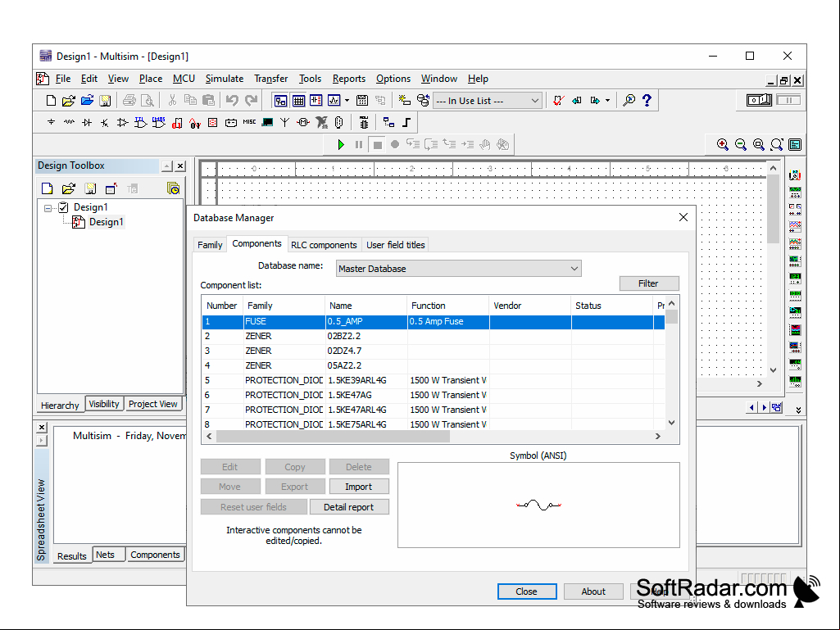The image size is (840, 630).
Task: Open the Simulate menu
Action: click(x=225, y=79)
